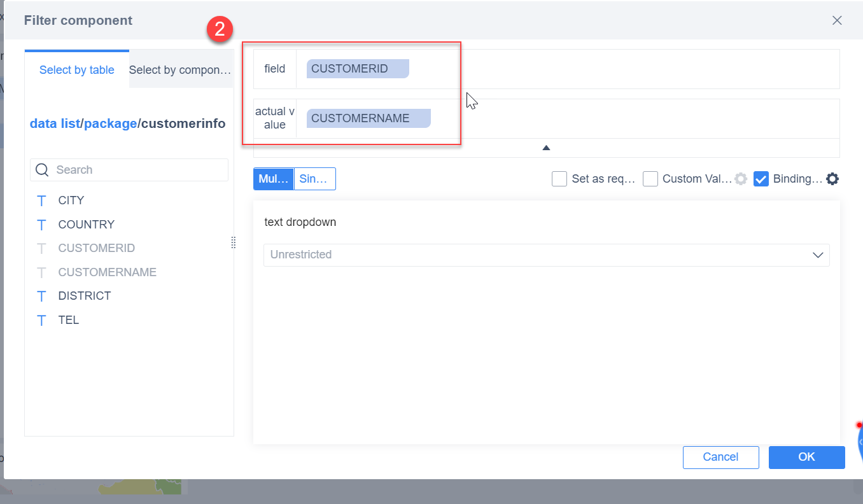863x504 pixels.
Task: Click the CUSTOMERID tag in field row
Action: 358,69
